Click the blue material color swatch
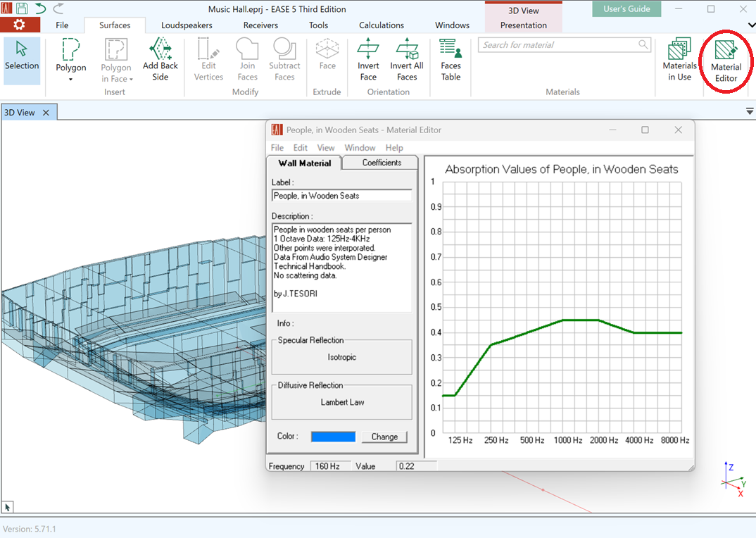The height and width of the screenshot is (538, 756). 333,437
